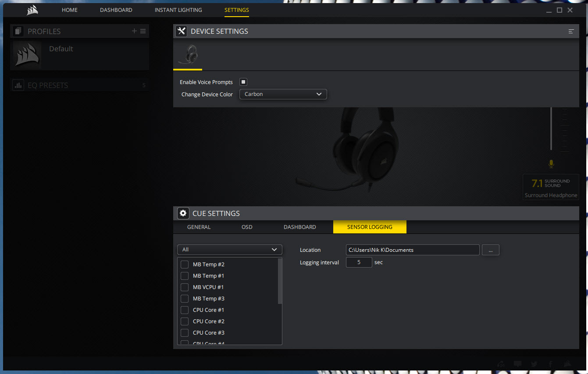Maximize the iCUE window
The image size is (588, 374).
[559, 10]
